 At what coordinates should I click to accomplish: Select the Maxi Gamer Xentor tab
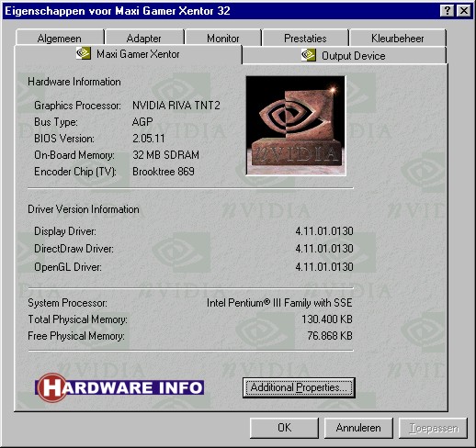tap(128, 54)
